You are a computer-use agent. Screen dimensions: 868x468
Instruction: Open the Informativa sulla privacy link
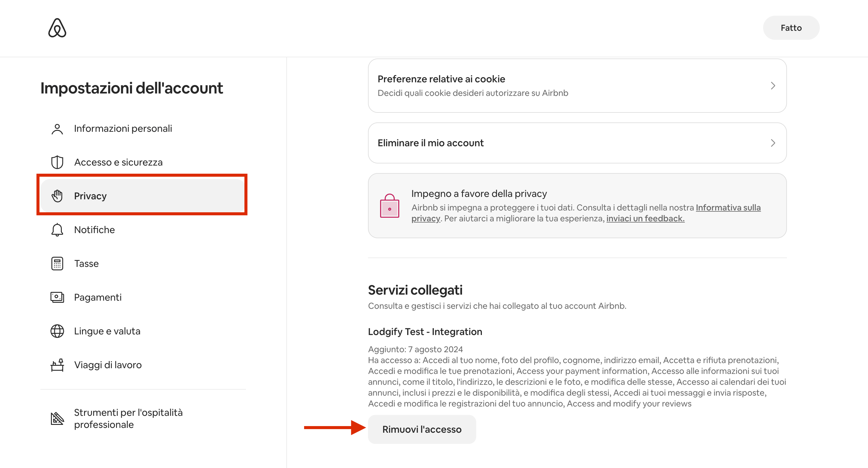point(728,207)
